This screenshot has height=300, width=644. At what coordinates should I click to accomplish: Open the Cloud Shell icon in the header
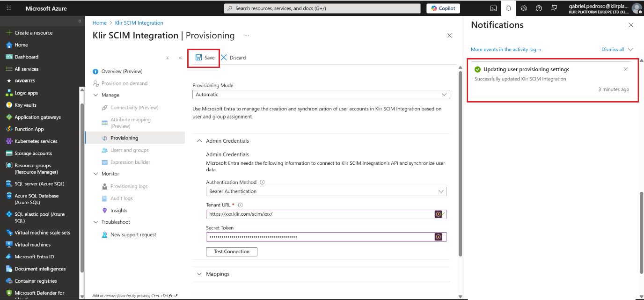(x=493, y=8)
